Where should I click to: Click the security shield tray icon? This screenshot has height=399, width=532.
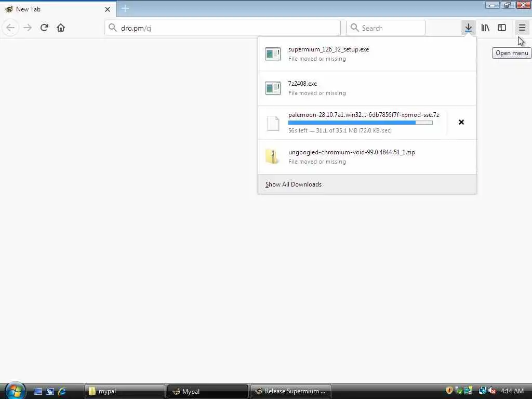pos(449,391)
